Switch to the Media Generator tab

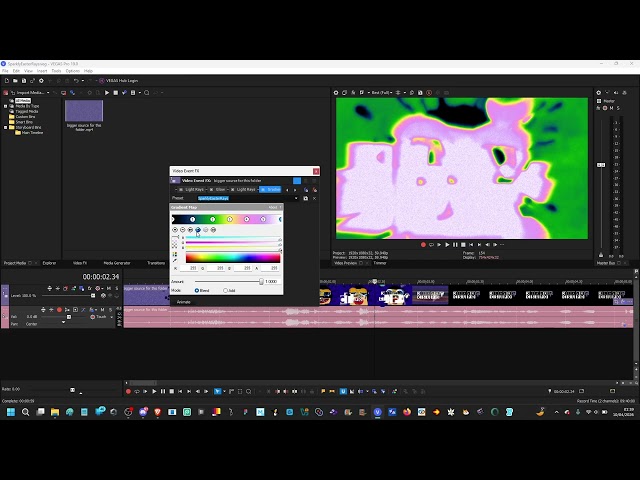pos(117,263)
